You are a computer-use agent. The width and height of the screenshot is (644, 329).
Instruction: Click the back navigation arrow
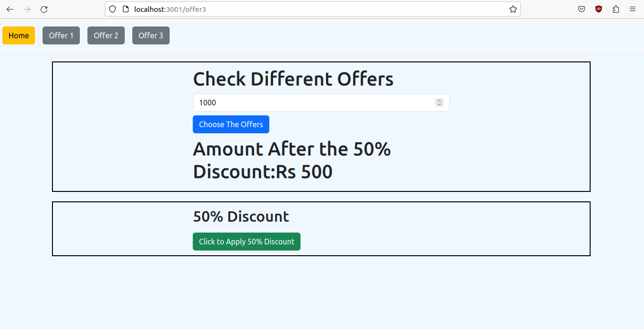pyautogui.click(x=10, y=9)
